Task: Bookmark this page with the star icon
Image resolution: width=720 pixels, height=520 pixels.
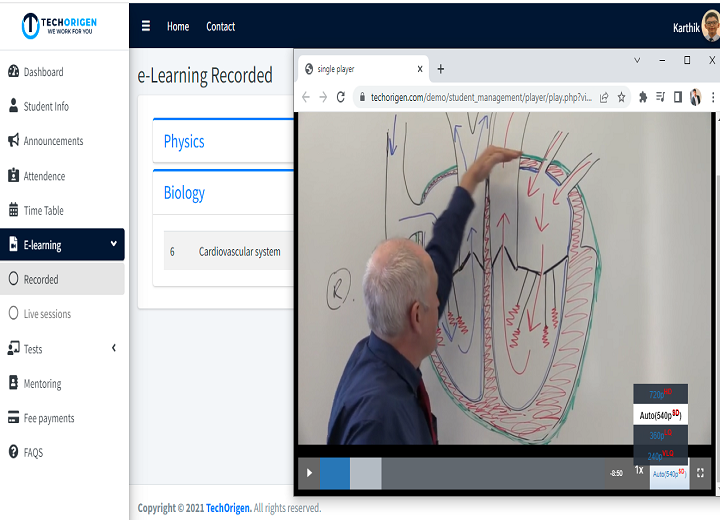Action: [621, 97]
